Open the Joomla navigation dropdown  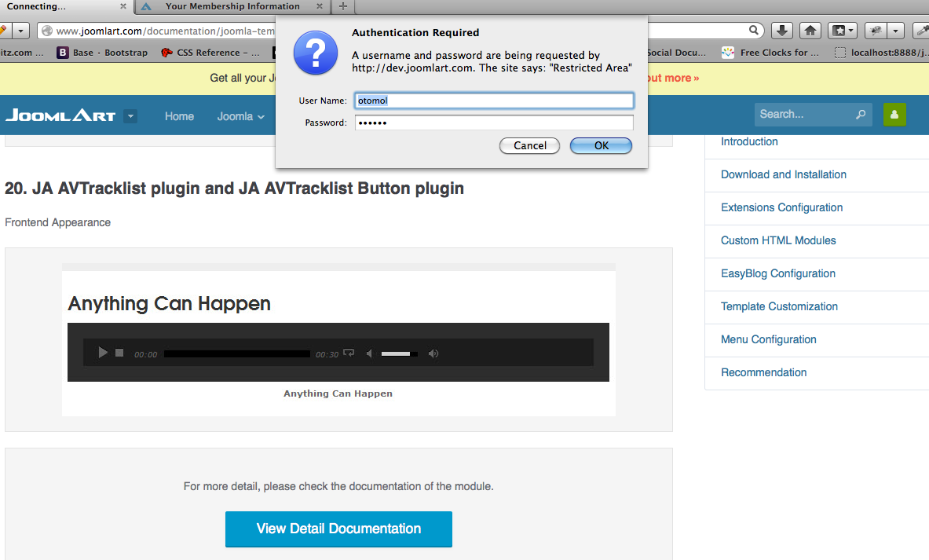point(240,115)
